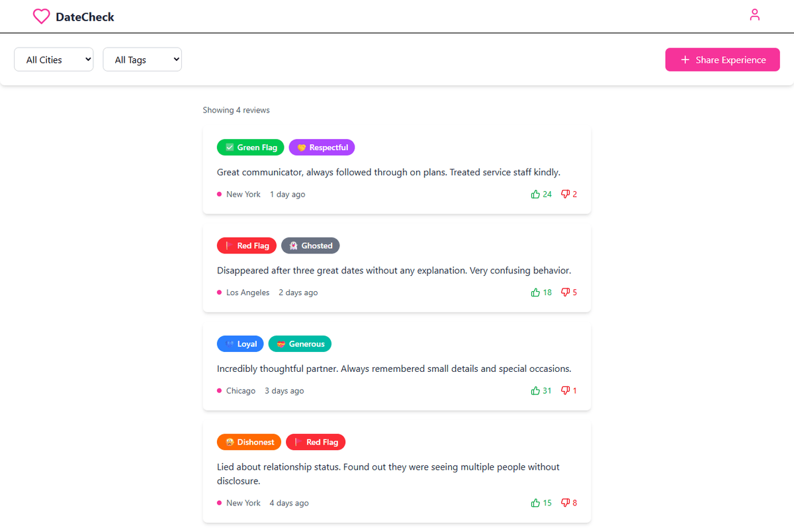Click the 2 days ago timestamp
This screenshot has width=794, height=532.
(x=298, y=292)
